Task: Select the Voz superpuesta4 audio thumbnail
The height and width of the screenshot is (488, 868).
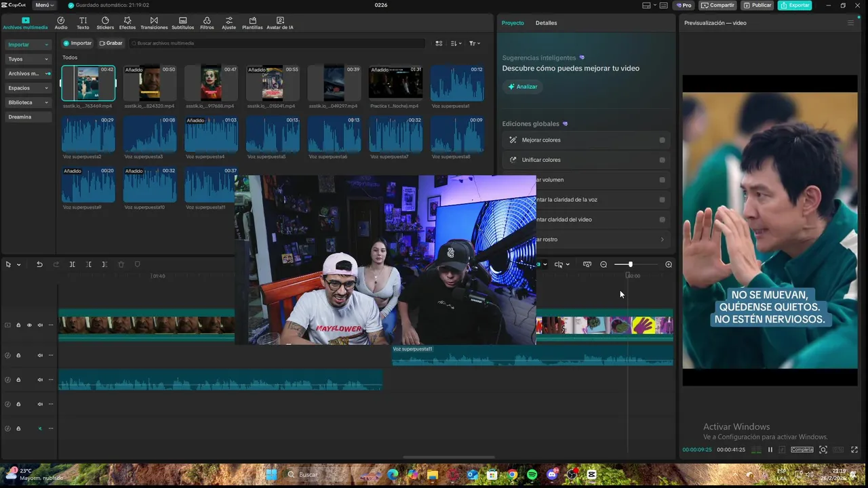Action: tap(211, 134)
